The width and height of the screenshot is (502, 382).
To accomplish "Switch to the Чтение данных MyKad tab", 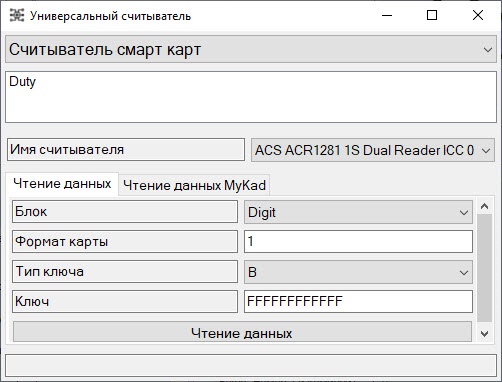I will tap(194, 185).
